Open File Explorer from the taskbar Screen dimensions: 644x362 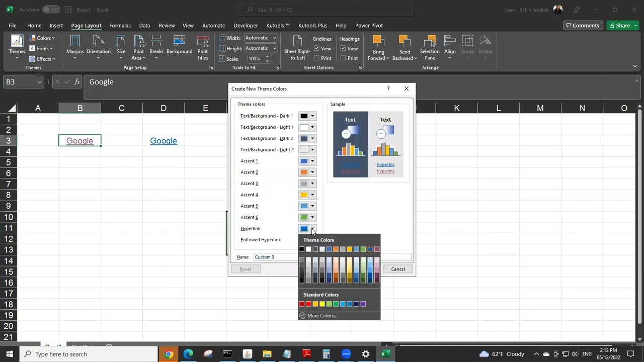[267, 354]
